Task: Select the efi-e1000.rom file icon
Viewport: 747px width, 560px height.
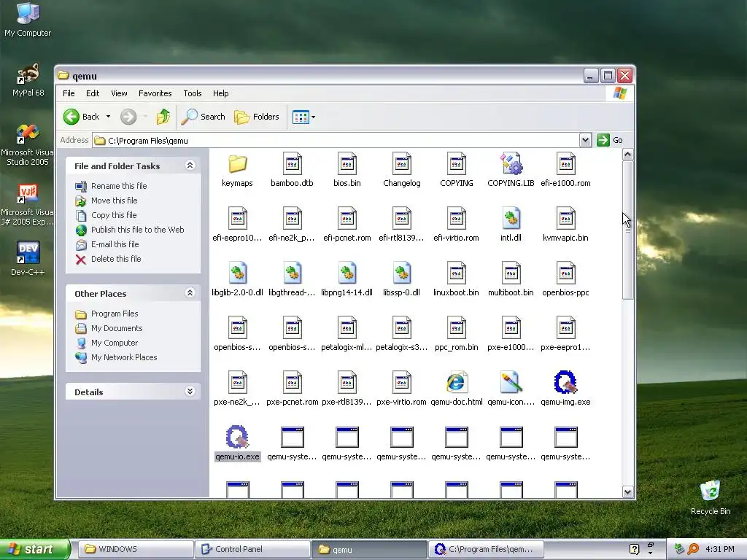Action: pos(565,164)
